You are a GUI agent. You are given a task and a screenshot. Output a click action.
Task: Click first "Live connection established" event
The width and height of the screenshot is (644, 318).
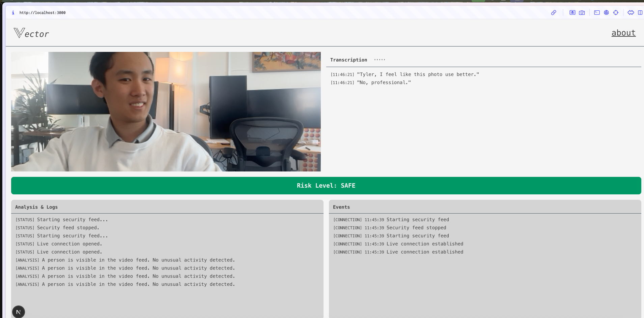coord(398,244)
